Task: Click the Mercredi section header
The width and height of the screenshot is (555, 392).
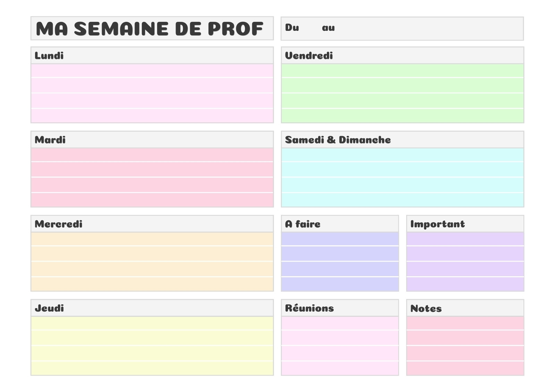Action: (152, 224)
